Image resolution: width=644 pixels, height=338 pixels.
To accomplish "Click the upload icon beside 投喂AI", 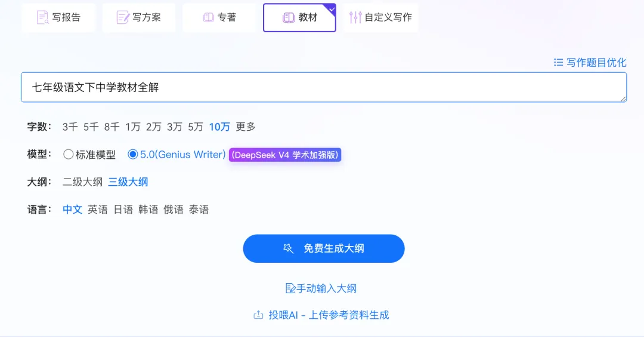I will (258, 315).
